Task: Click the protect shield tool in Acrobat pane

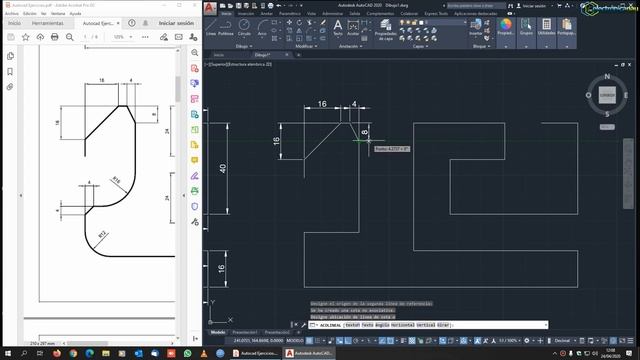Action: click(195, 207)
